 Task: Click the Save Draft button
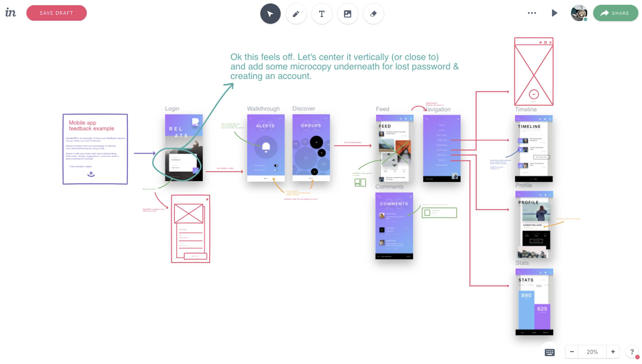56,13
